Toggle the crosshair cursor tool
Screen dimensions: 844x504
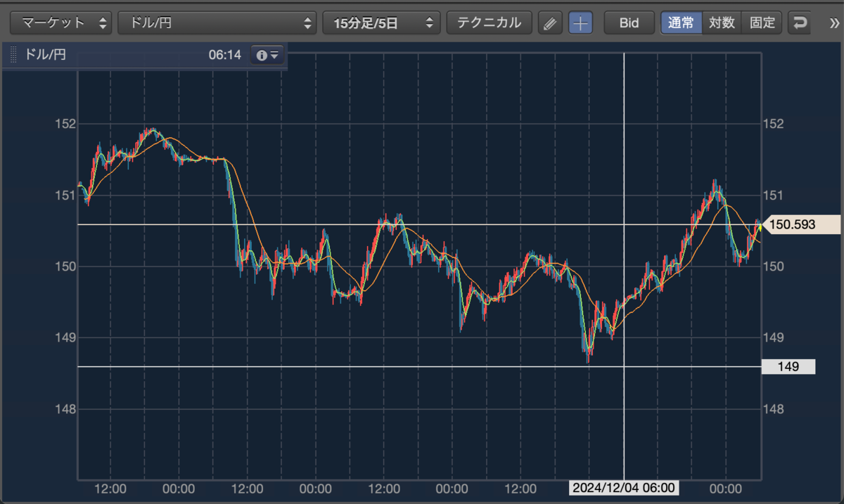point(580,23)
